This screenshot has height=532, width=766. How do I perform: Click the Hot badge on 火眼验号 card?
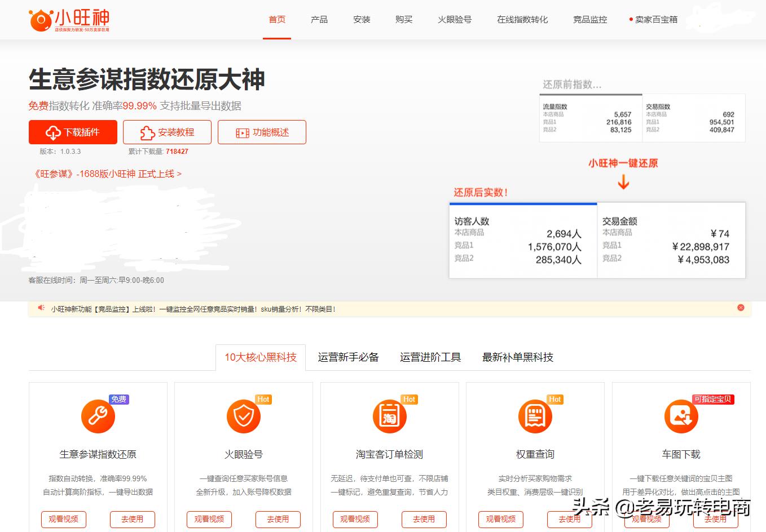263,399
